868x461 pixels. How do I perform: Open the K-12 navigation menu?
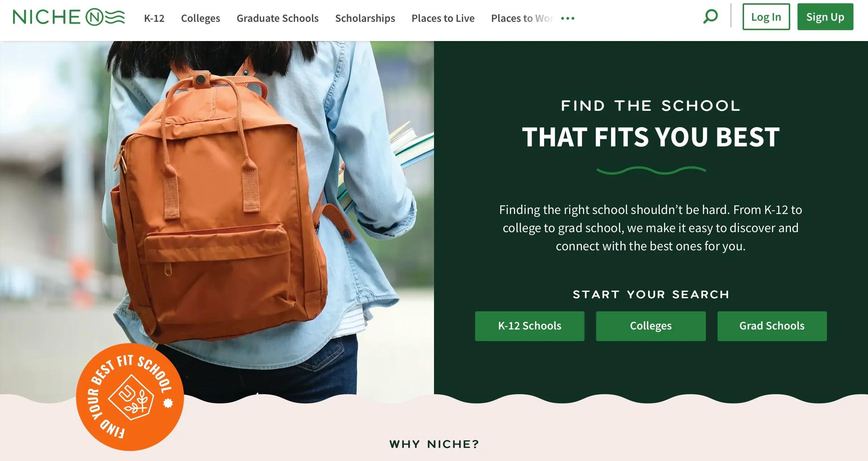(154, 18)
